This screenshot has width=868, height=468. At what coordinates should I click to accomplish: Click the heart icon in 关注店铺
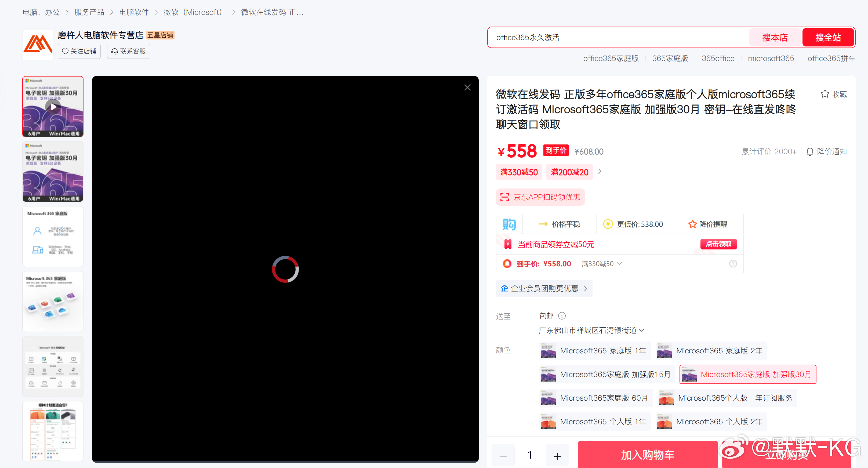pos(65,51)
